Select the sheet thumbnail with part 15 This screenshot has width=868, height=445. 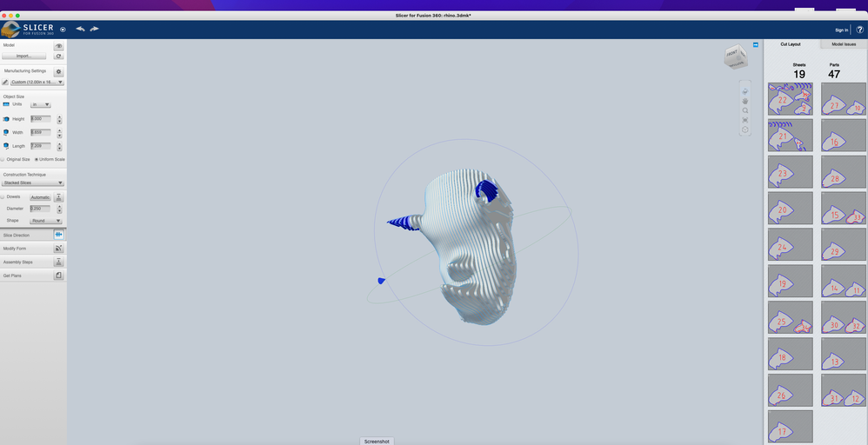point(844,208)
